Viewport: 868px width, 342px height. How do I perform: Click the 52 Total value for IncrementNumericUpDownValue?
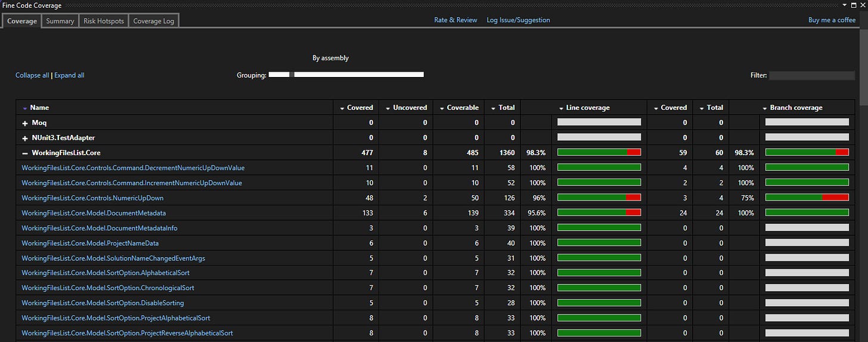(x=510, y=183)
